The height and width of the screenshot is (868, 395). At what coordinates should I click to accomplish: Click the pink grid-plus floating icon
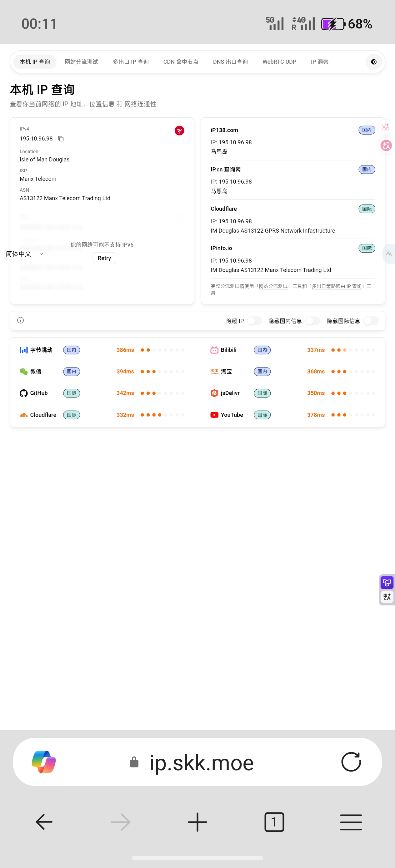coord(386,127)
